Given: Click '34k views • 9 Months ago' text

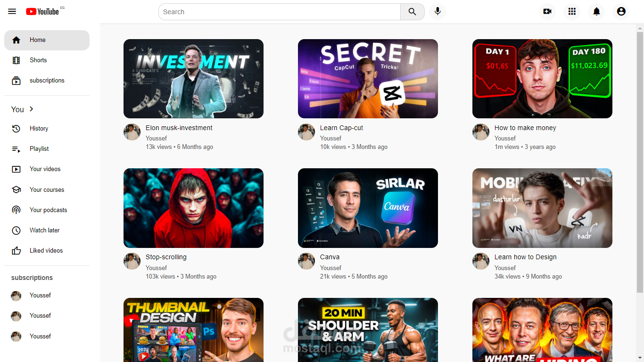Looking at the screenshot, I should [528, 277].
